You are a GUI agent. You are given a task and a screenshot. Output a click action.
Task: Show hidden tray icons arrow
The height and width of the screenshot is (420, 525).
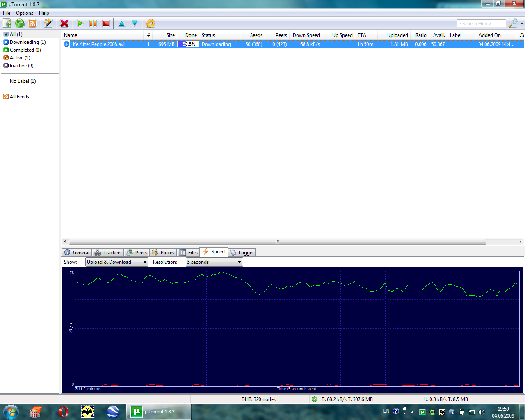(x=413, y=412)
